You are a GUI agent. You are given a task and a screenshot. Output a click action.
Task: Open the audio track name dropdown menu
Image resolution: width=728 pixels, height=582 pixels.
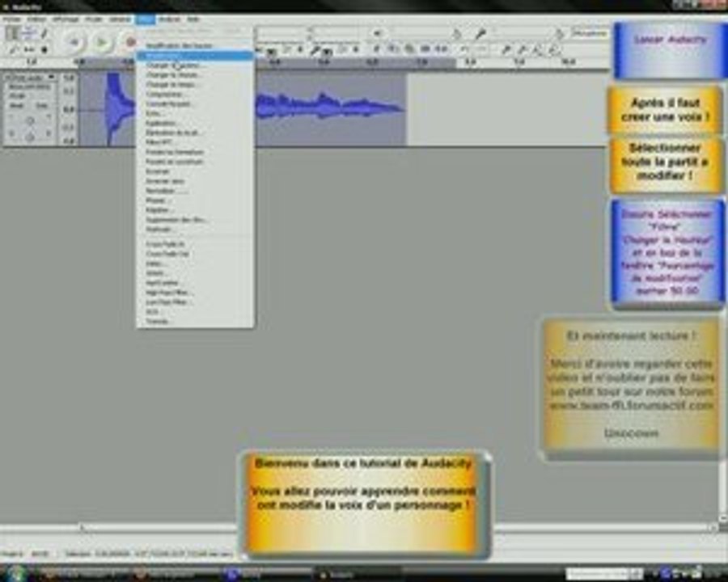pyautogui.click(x=31, y=77)
